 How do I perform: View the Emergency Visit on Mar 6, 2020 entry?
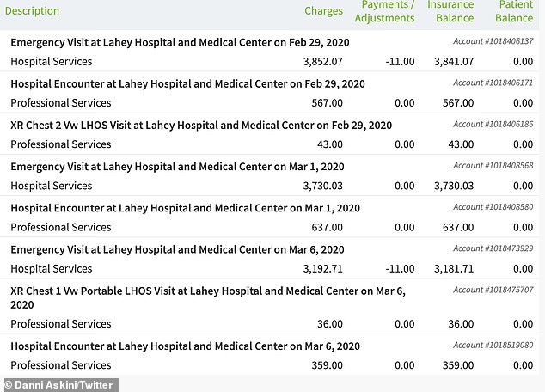(x=177, y=248)
